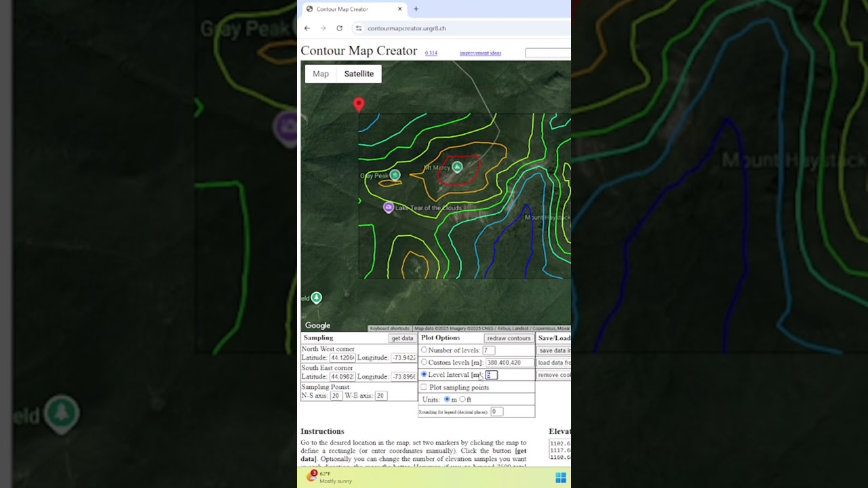Click the browser back arrow

click(307, 28)
